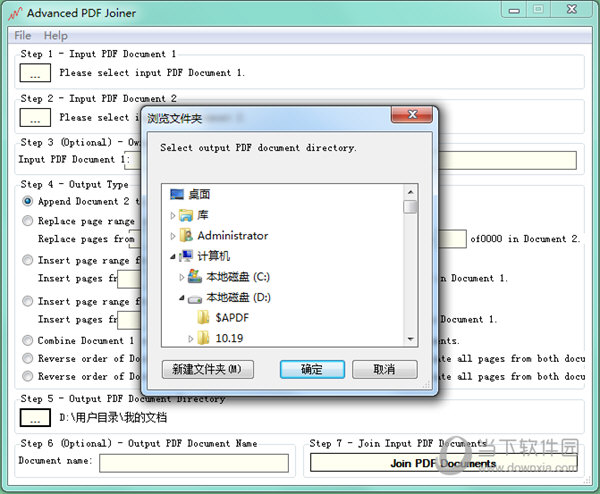Viewport: 600px width, 494px height.
Task: Select the Desktop (桌面) icon in folder tree
Action: tap(177, 194)
